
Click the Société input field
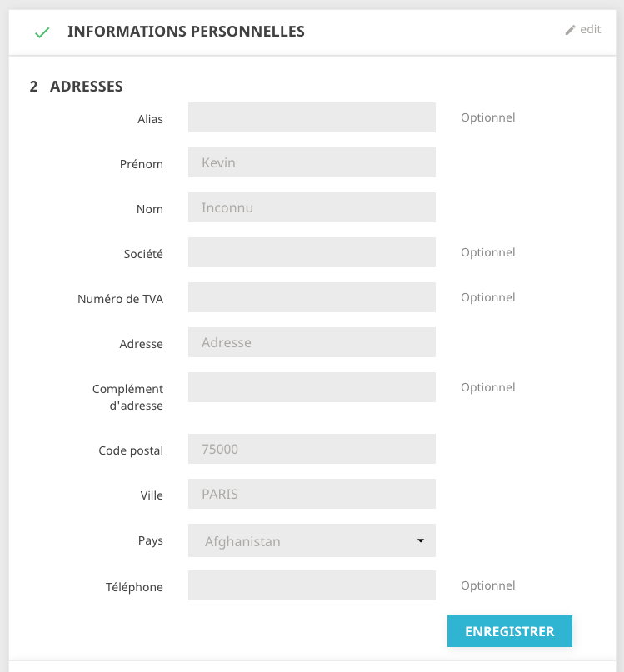(312, 252)
